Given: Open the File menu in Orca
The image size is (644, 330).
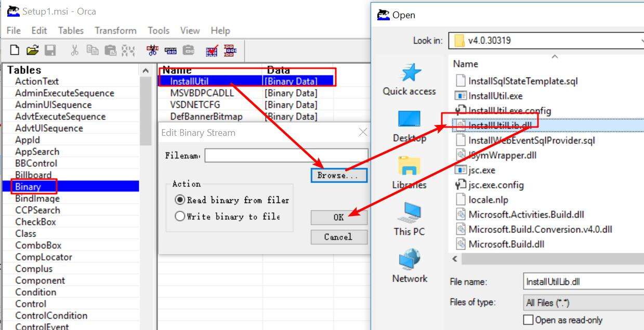Looking at the screenshot, I should pyautogui.click(x=14, y=31).
